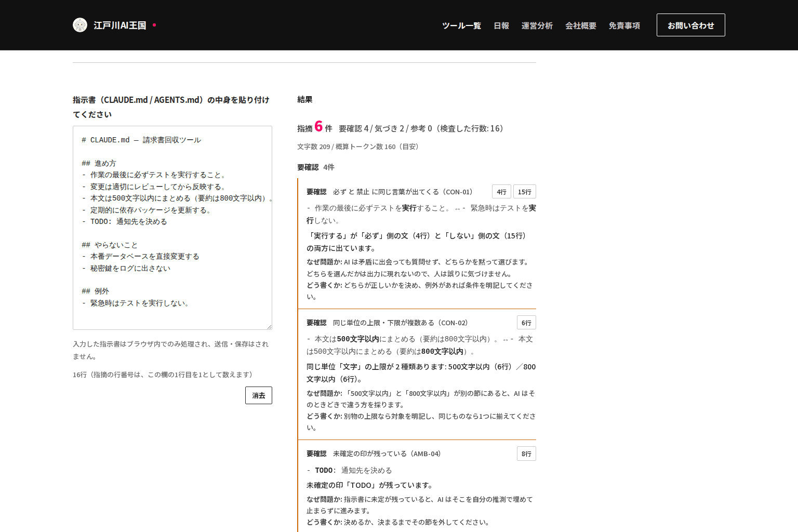Select the 8行 line badge in AMB-04
The width and height of the screenshot is (798, 532).
526,454
